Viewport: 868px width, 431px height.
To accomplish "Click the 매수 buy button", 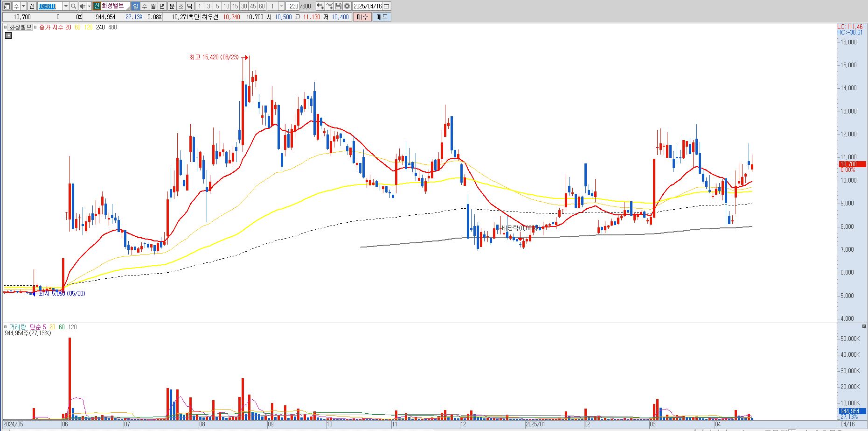I will click(362, 17).
